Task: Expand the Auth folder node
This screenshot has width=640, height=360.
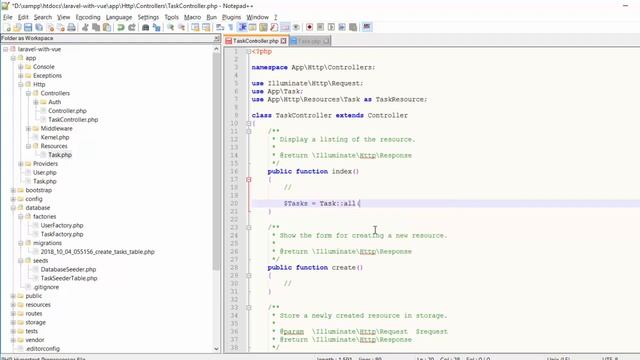Action: (x=36, y=102)
